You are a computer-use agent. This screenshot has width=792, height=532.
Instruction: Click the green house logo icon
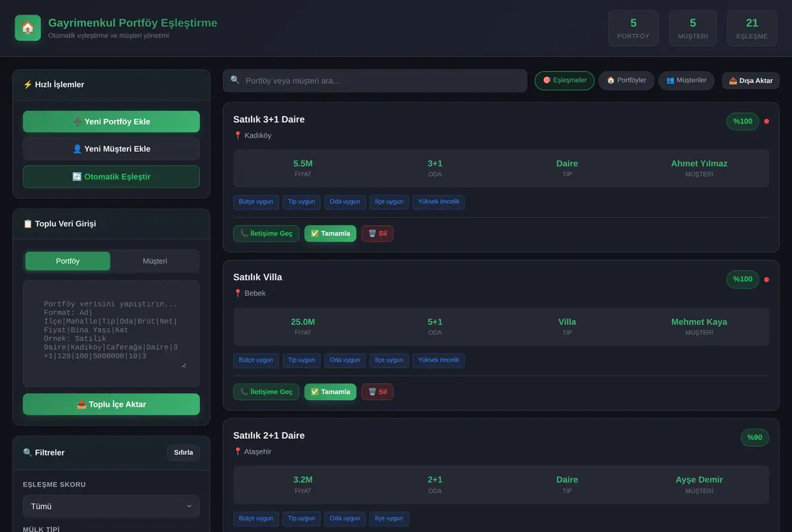point(28,28)
